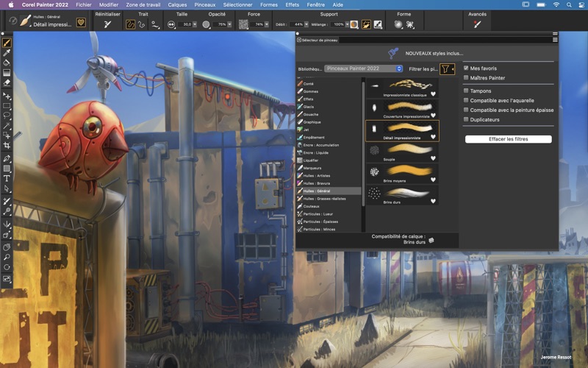
Task: Open the Force percentage dropdown
Action: click(267, 24)
